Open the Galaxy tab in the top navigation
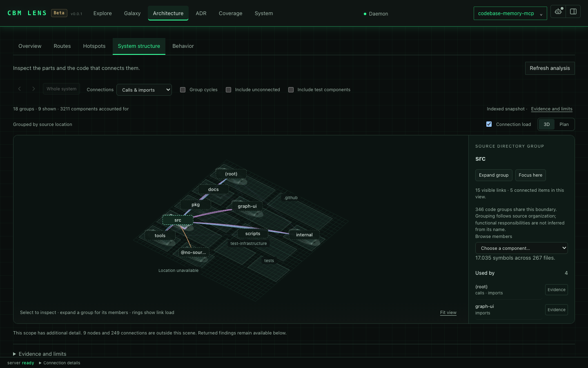Viewport: 588px width, 368px height. tap(132, 13)
